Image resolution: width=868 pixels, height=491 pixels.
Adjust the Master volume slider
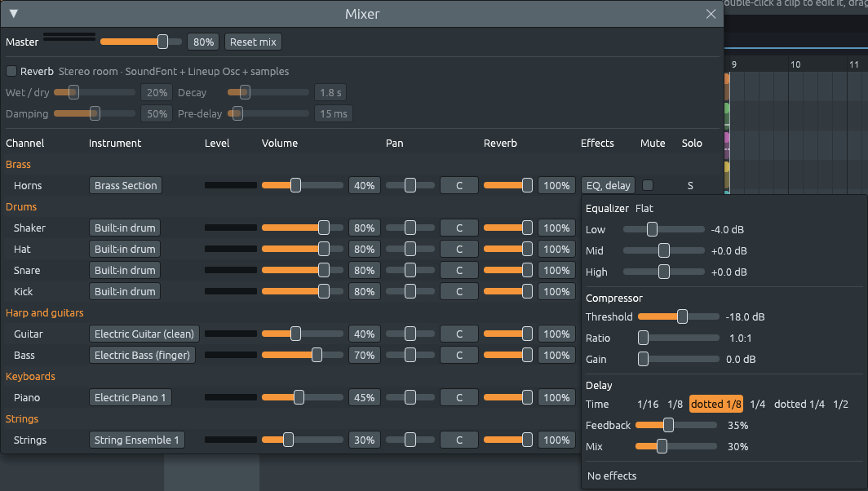point(140,42)
